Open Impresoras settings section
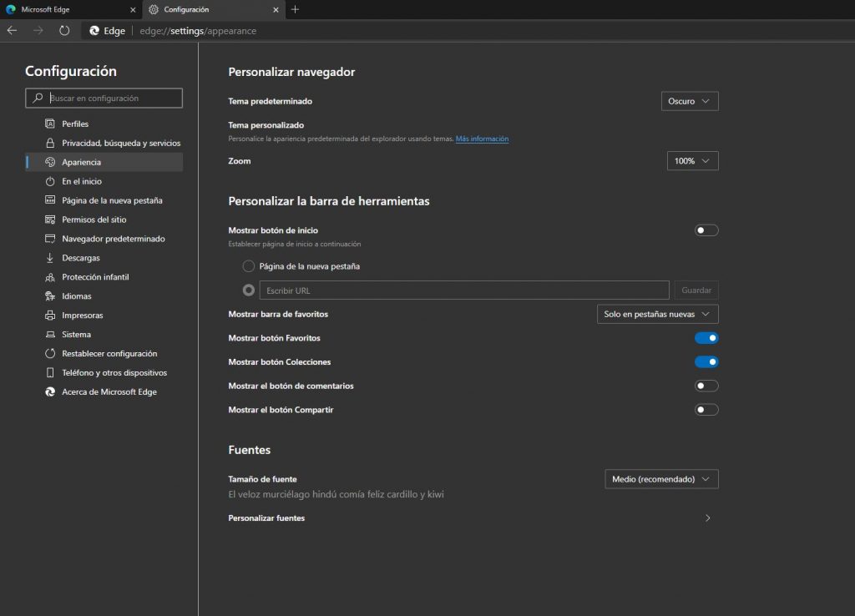The image size is (855, 616). pyautogui.click(x=104, y=315)
